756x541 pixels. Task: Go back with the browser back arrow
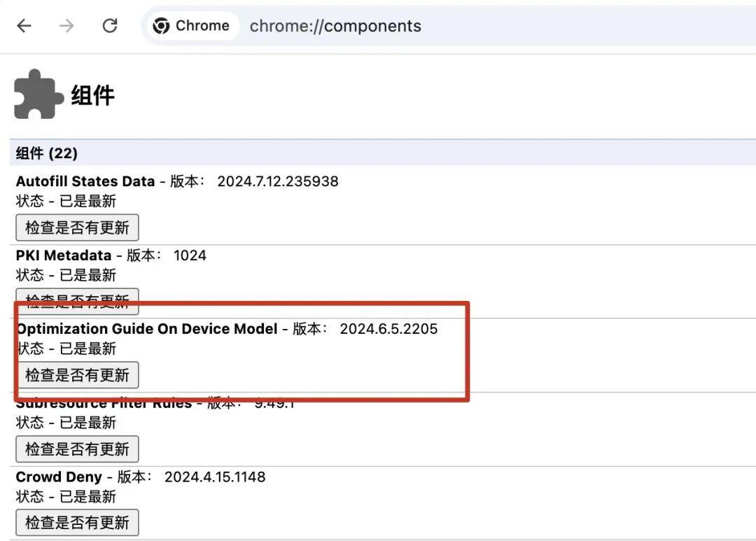[x=24, y=26]
